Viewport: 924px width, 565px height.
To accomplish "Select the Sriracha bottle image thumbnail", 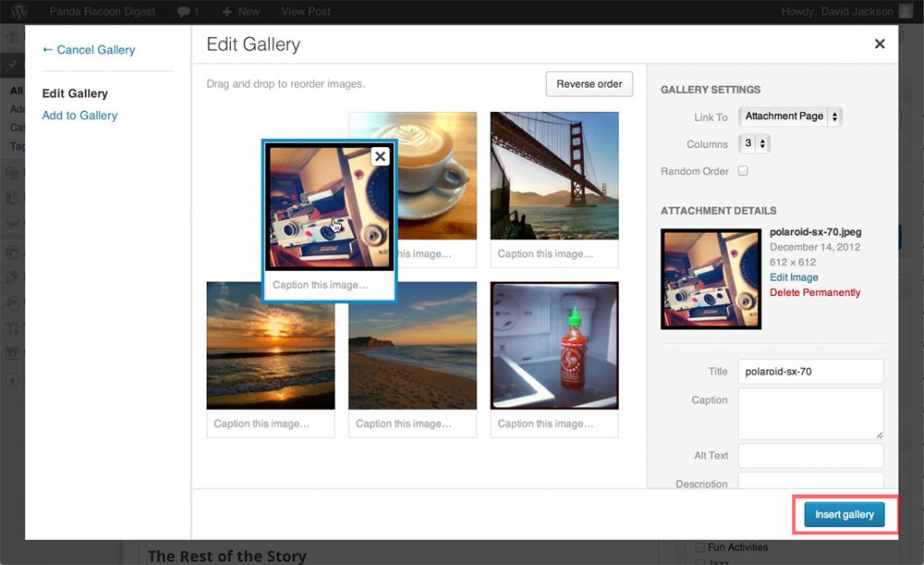I will 553,345.
